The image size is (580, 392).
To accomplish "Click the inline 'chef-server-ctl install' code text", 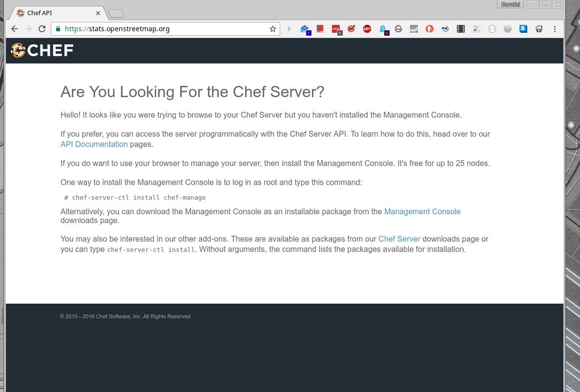I will pos(151,249).
